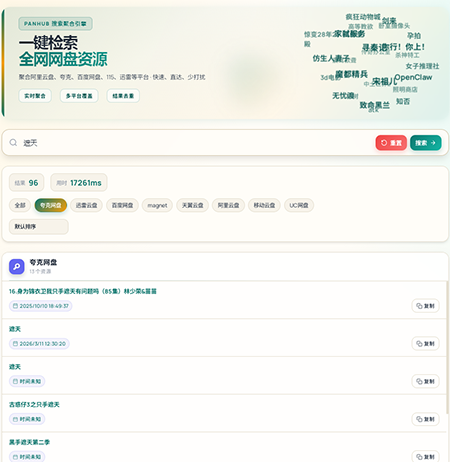This screenshot has width=450, height=462.
Task: Click the 用时 17261ms timing badge
Action: [79, 183]
